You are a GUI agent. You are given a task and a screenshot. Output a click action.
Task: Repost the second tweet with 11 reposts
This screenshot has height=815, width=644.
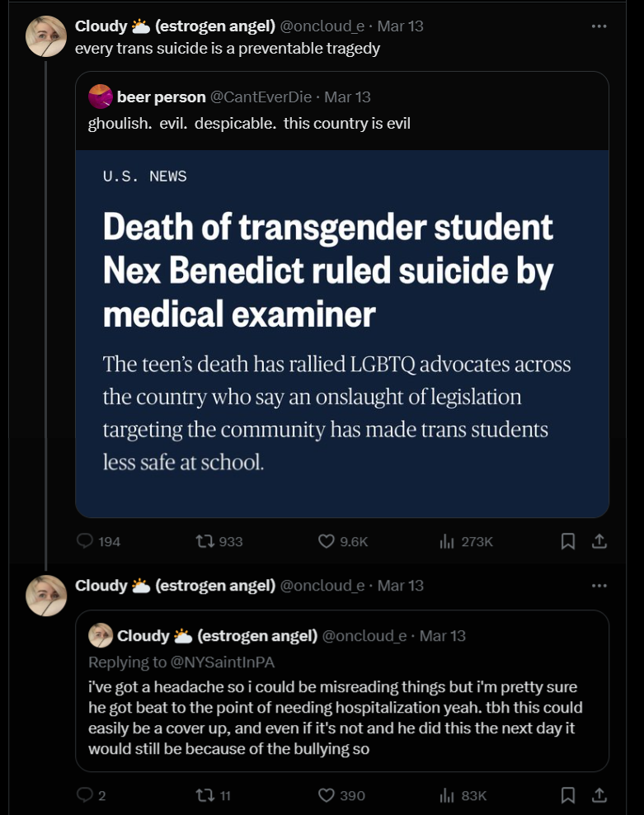204,795
